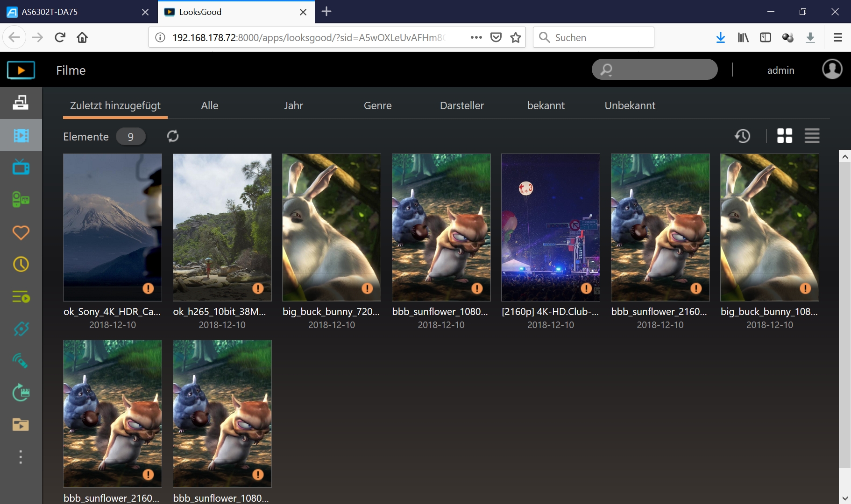The image size is (851, 504).
Task: Click the LooksGood play logo icon
Action: 21,70
